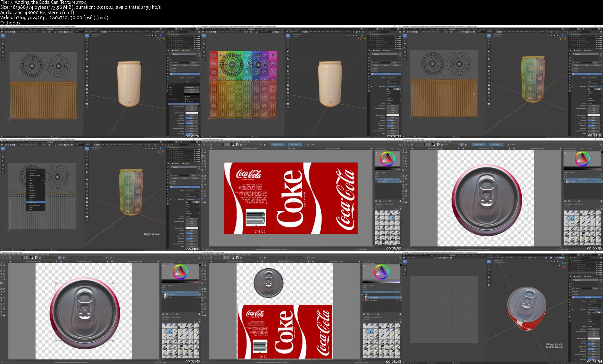603x364 pixels.
Task: Enable face select mode in 00:04:24 viewport
Action: [x=99, y=145]
